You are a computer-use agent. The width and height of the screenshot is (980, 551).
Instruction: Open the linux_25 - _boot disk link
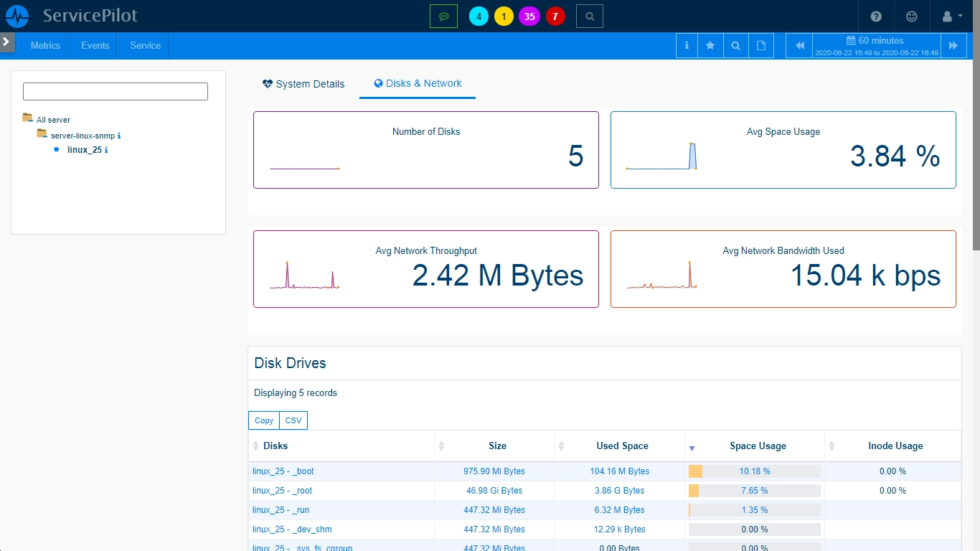tap(283, 471)
